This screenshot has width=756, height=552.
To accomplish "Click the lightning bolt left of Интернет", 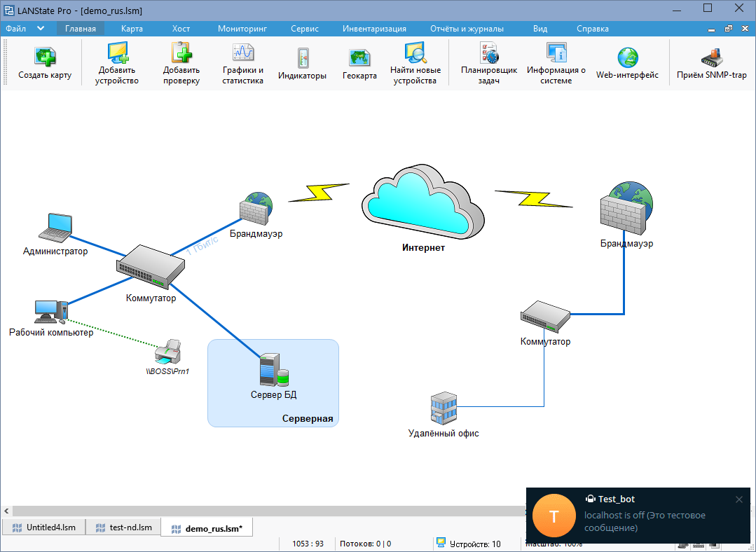I will tap(319, 193).
